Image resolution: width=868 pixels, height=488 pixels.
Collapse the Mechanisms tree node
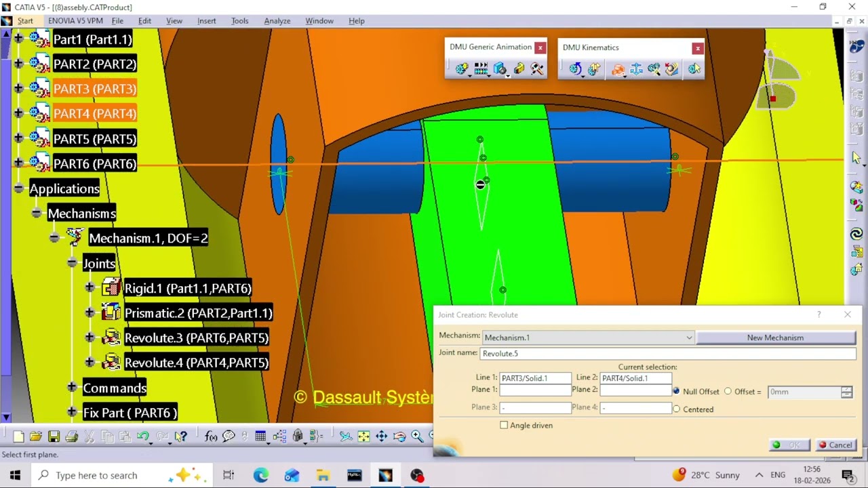click(37, 213)
